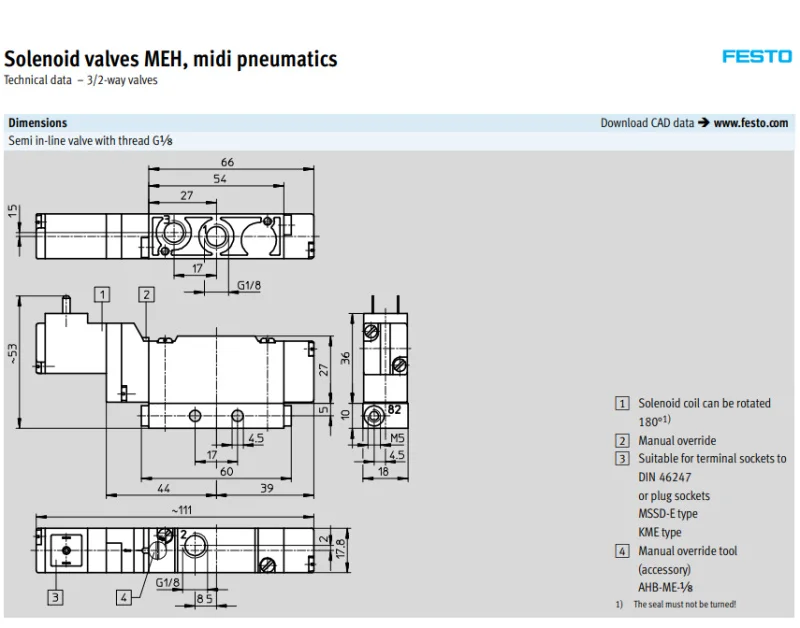800x628 pixels.
Task: Click 'Semi in-line valve with thread G1/8' caption
Action: click(90, 141)
